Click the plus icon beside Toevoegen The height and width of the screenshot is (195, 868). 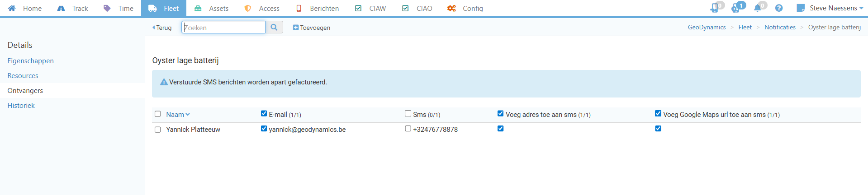tap(296, 28)
